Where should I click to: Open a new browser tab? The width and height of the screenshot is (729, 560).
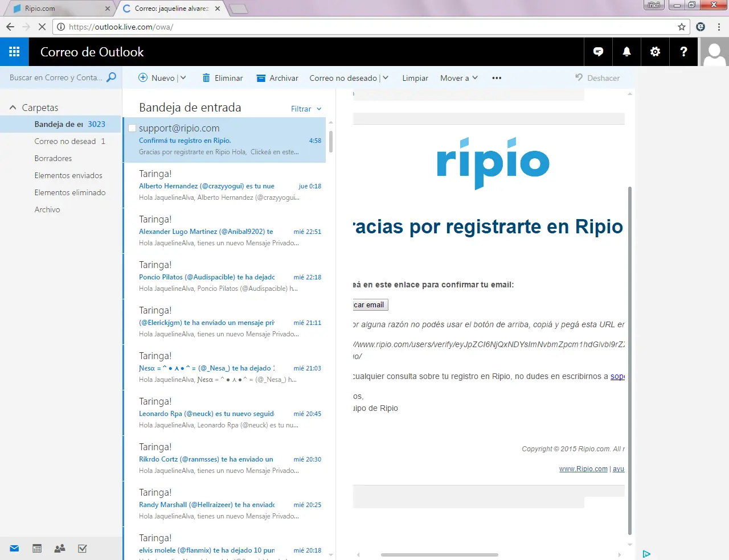238,9
